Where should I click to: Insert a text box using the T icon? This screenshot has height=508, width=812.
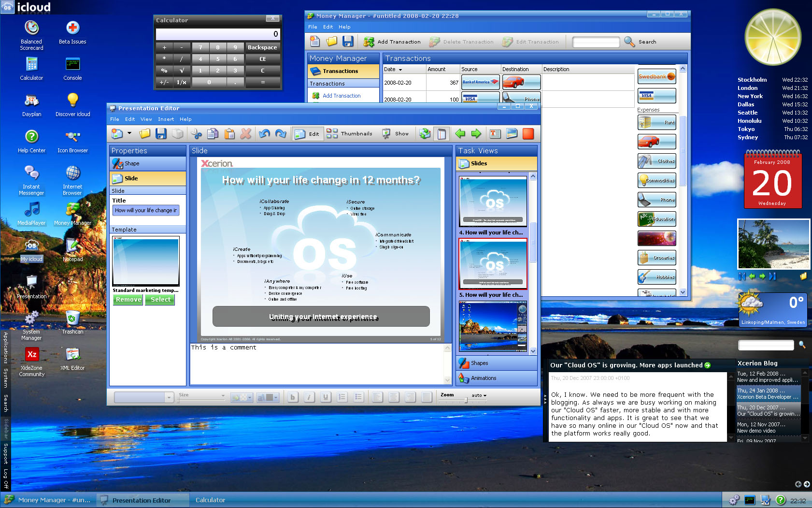495,134
